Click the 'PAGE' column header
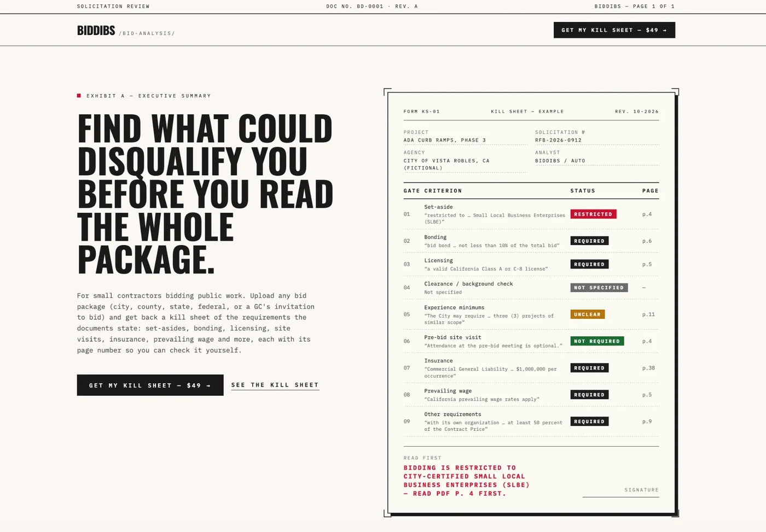 pos(651,191)
